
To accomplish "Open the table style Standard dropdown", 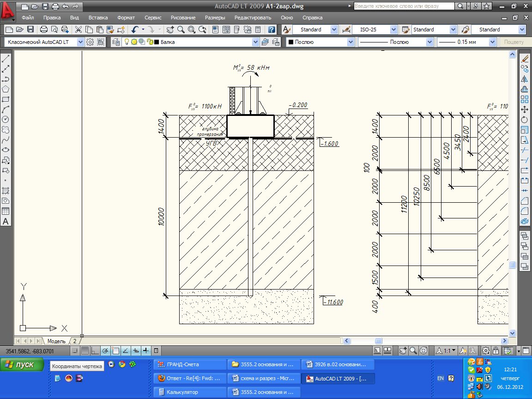I will (453, 30).
